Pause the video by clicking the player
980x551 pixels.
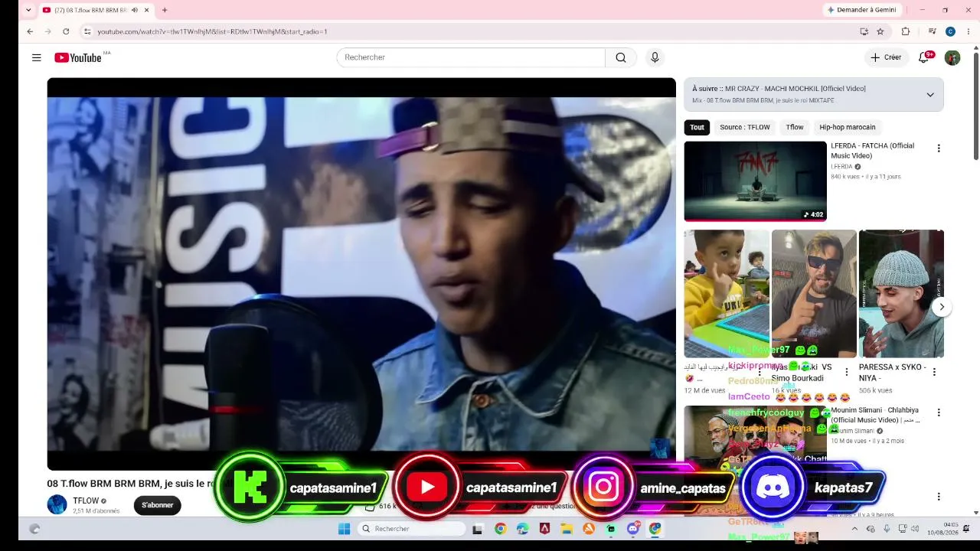coord(361,274)
